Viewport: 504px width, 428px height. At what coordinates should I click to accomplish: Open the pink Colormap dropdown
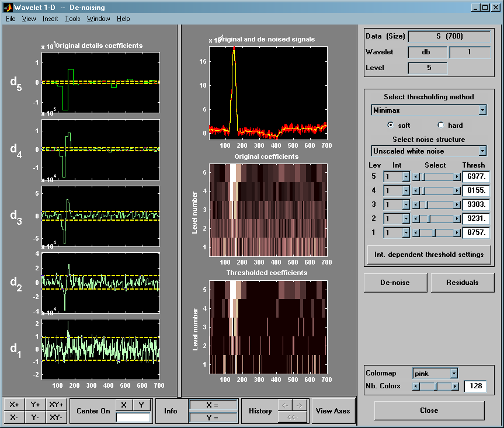pos(435,373)
